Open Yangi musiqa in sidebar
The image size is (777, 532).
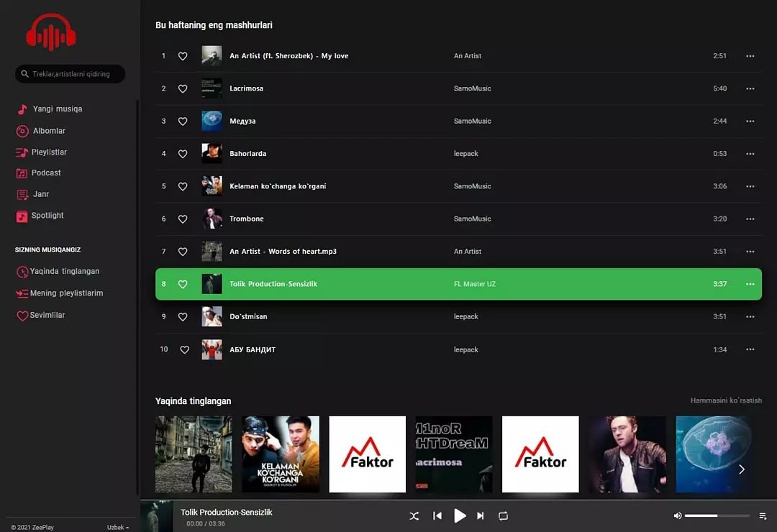tap(57, 109)
